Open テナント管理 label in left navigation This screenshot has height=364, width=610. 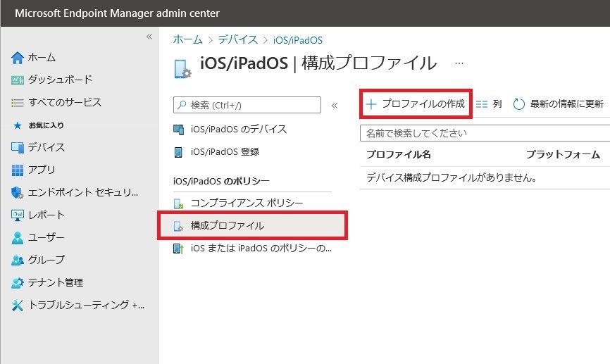[56, 283]
